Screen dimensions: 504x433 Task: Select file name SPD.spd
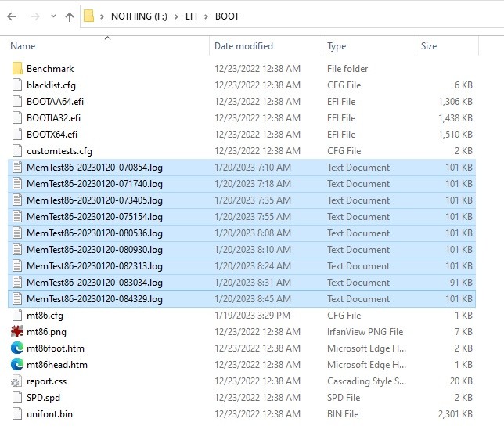click(43, 398)
